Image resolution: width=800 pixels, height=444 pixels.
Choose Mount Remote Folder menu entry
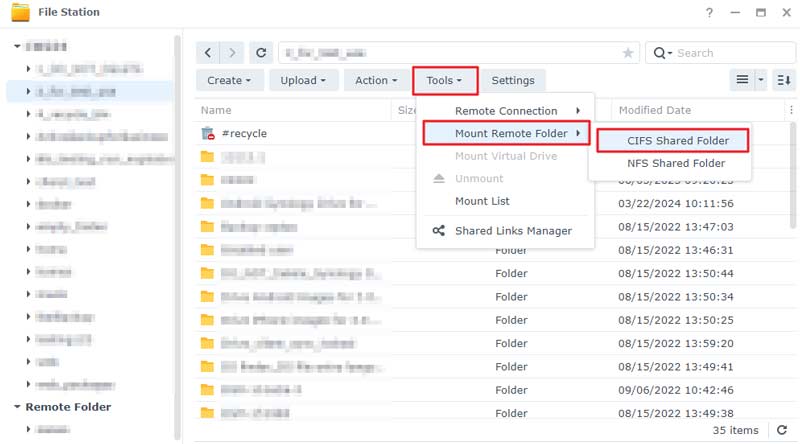coord(506,133)
